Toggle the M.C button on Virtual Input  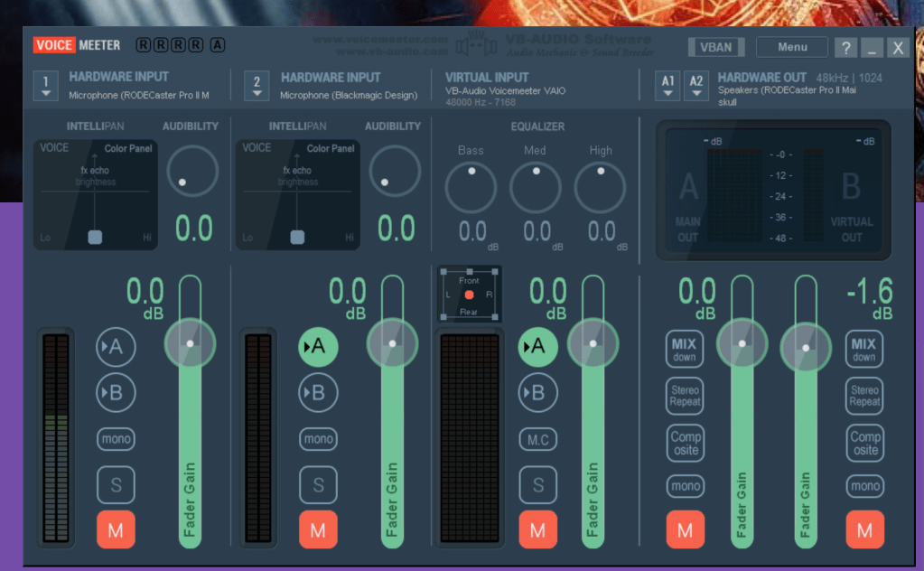tap(538, 440)
